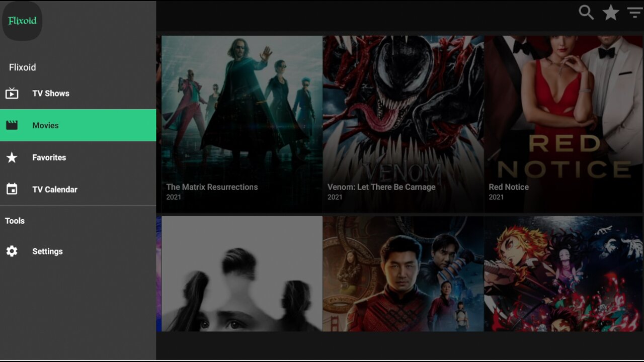Screen dimensions: 644x362
Task: Click the Settings gear icon
Action: [12, 251]
